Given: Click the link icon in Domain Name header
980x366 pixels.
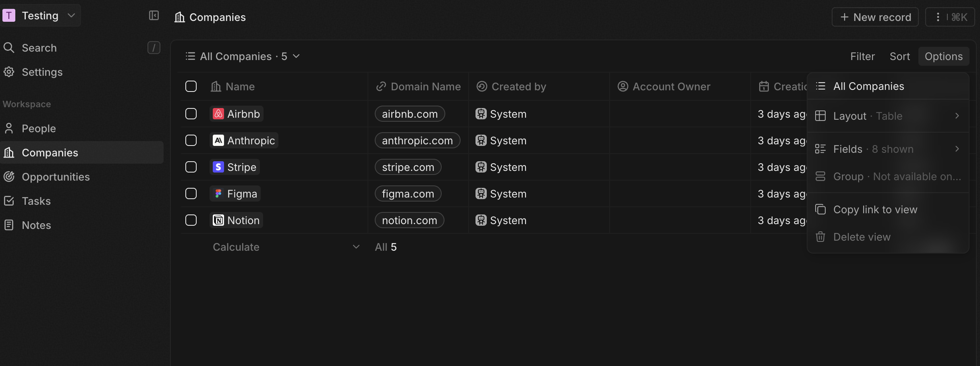Looking at the screenshot, I should tap(381, 86).
